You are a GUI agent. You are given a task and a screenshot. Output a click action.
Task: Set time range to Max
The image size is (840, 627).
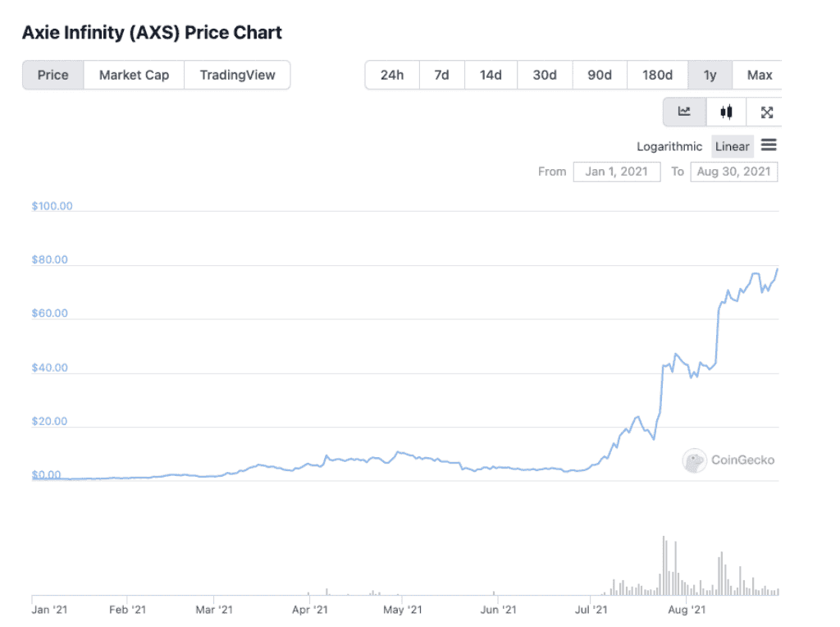759,75
